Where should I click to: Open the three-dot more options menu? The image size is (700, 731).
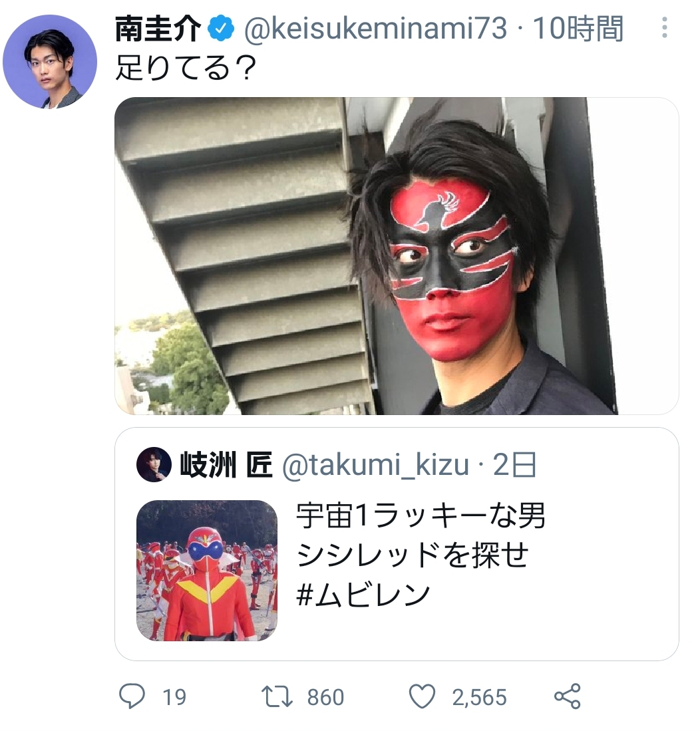pos(663,28)
